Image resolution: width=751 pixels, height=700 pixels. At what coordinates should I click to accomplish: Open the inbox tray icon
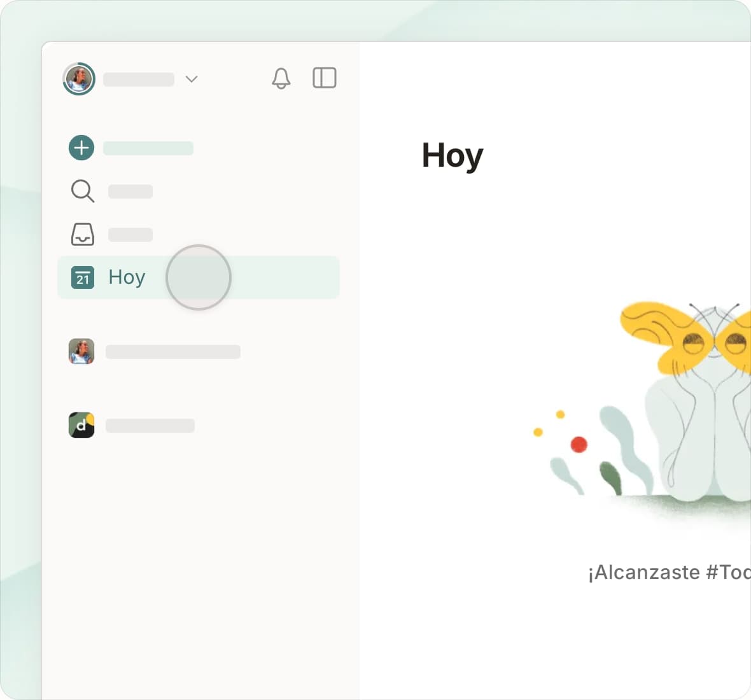tap(82, 234)
